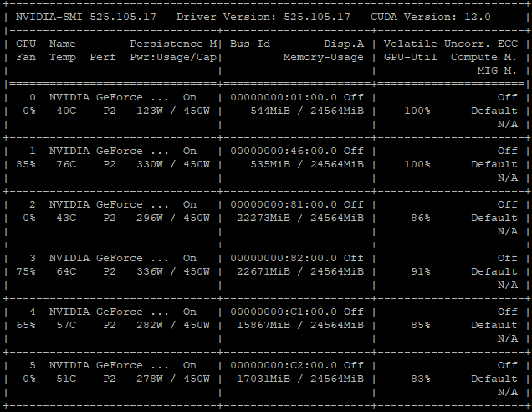Click the Volatile Uncorr. ECC header

(451, 44)
